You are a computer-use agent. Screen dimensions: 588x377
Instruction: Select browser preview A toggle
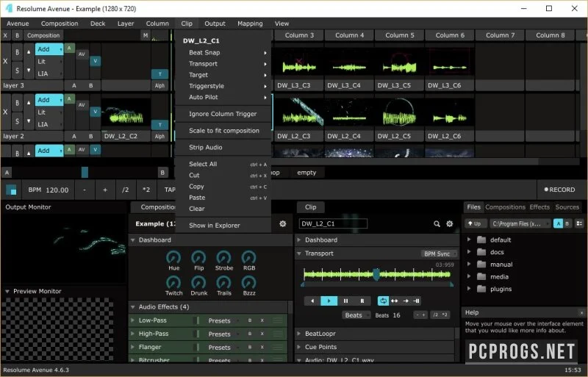[558, 223]
